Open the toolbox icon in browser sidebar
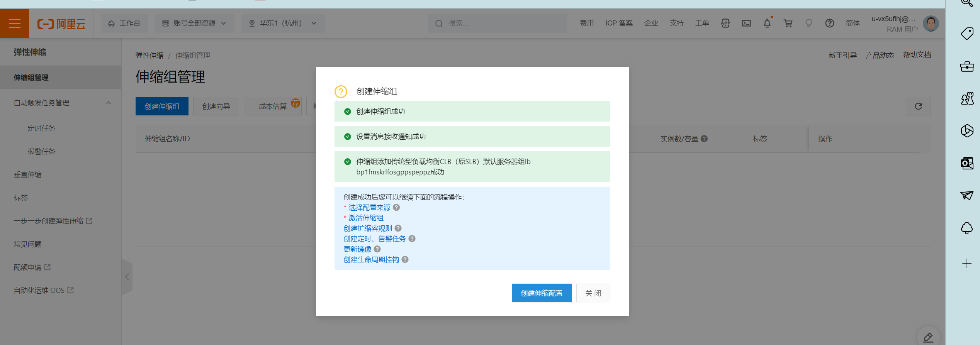Image resolution: width=980 pixels, height=345 pixels. [967, 66]
